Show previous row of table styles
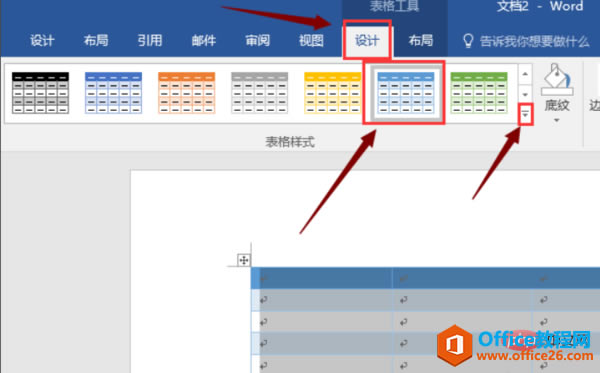Screen dimensions: 600x373 click(525, 74)
